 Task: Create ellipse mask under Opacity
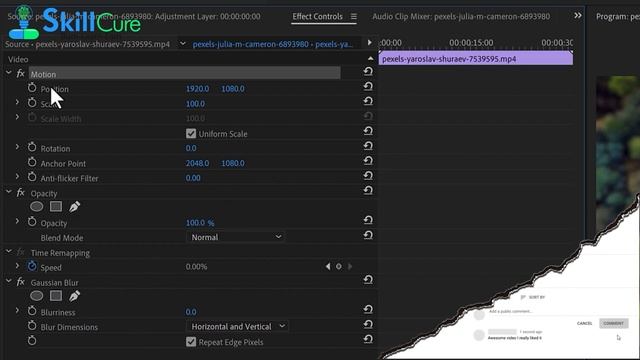point(36,207)
